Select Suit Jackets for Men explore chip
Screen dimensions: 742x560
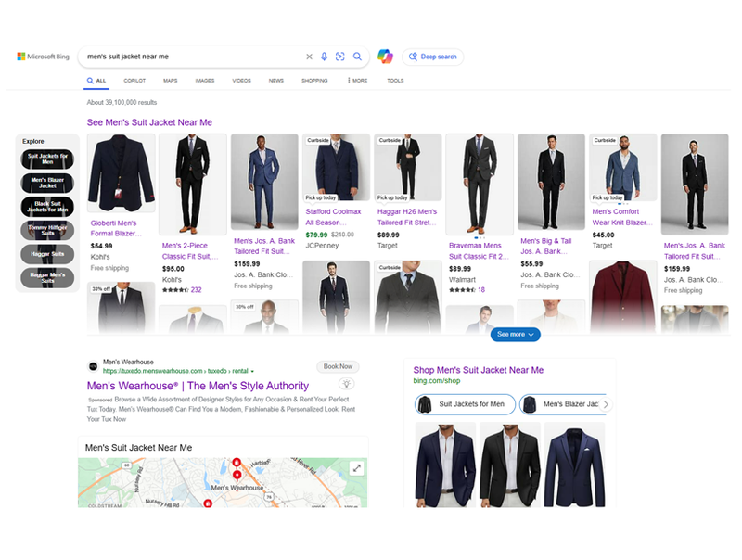click(x=47, y=159)
